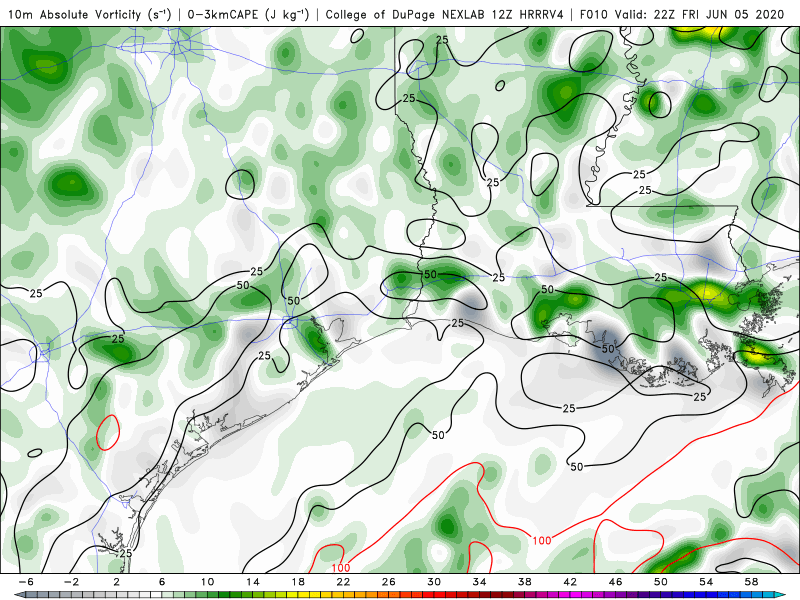The height and width of the screenshot is (600, 800).
Task: Click the "12Z HRRRV4" model label
Action: pyautogui.click(x=528, y=14)
